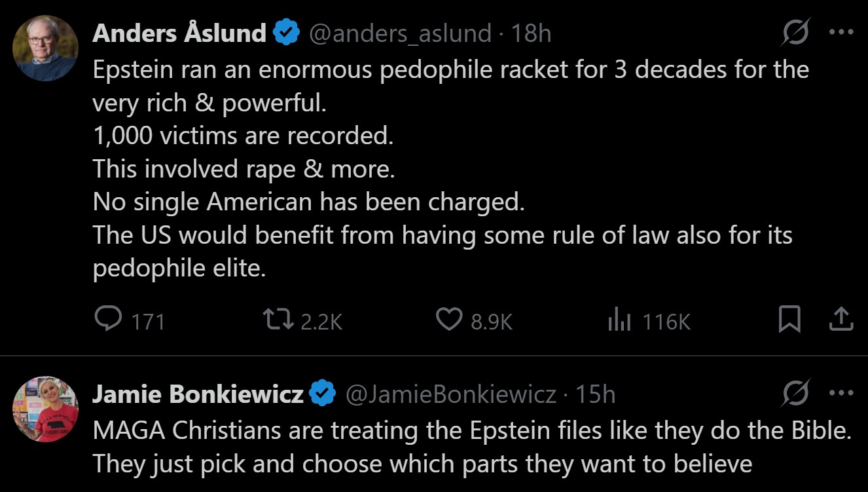The image size is (868, 492).
Task: Open the 18h timestamp link
Action: point(531,33)
